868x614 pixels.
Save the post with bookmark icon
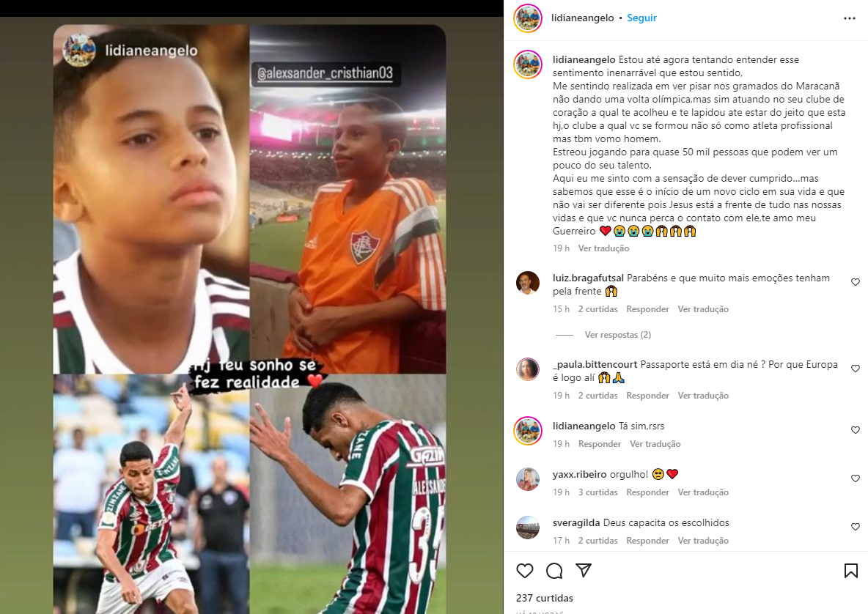click(x=851, y=570)
